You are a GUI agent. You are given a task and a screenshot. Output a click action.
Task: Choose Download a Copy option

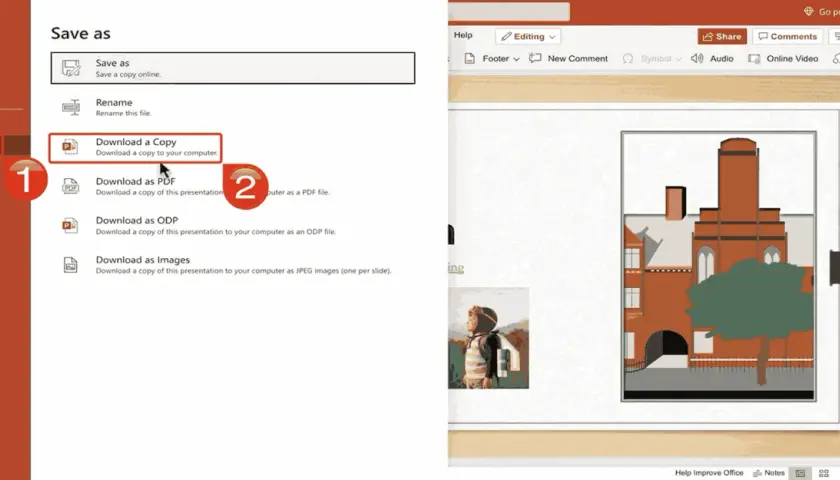tap(135, 148)
